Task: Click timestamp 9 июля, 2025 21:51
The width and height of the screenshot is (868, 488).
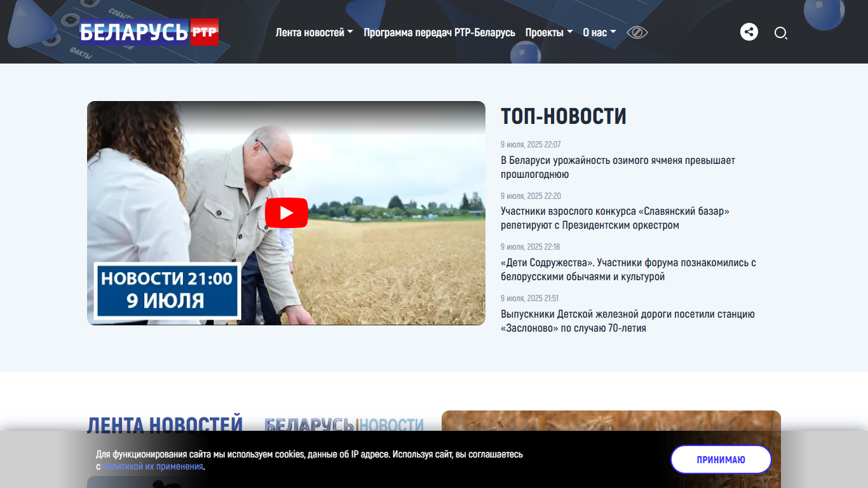Action: pos(529,298)
